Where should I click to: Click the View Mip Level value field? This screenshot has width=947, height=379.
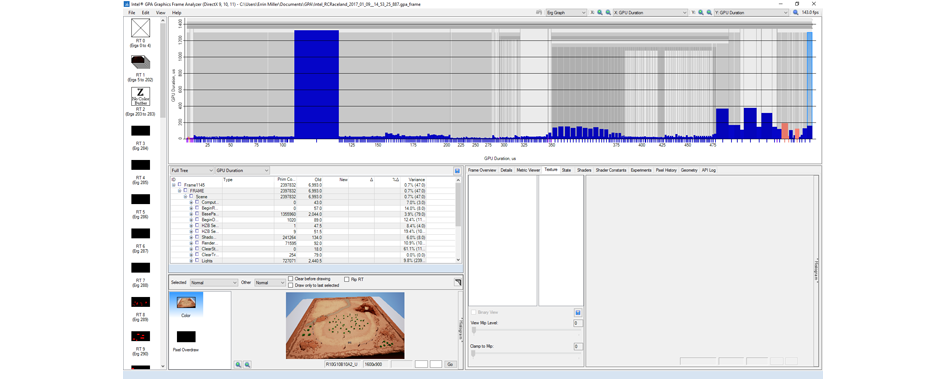[578, 323]
